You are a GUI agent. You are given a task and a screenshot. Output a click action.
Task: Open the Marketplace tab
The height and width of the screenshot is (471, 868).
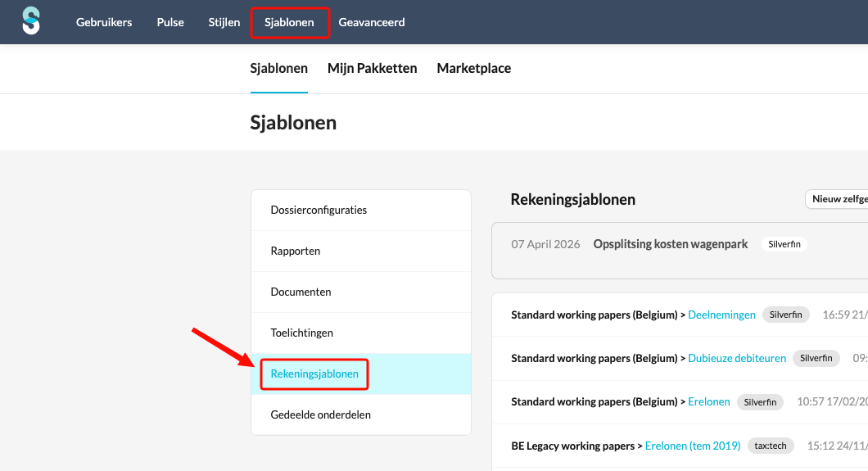[x=473, y=68]
